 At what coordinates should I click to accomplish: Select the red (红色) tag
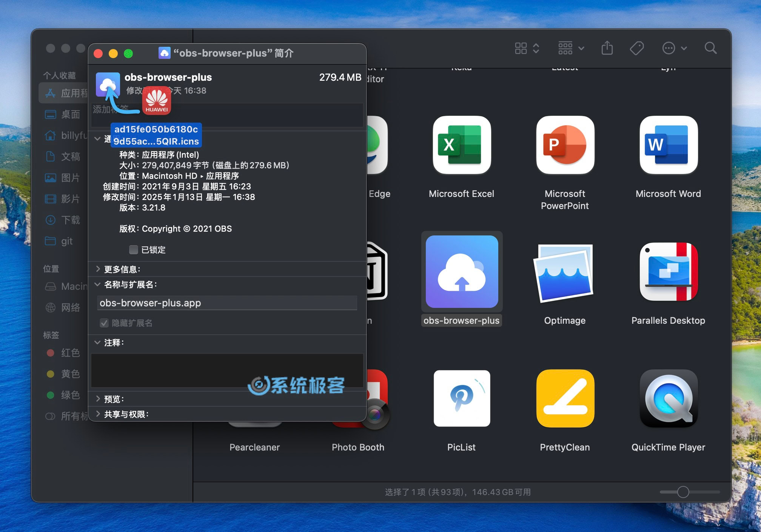click(x=63, y=353)
